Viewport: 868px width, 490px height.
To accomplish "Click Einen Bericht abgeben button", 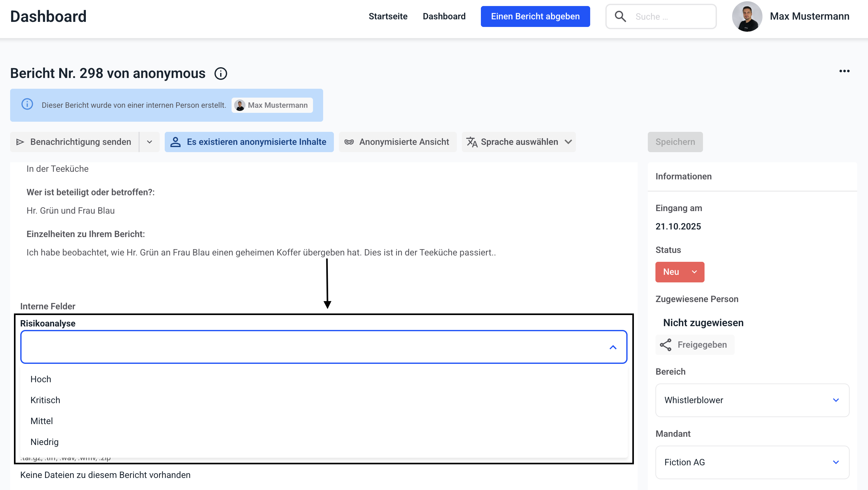I will (535, 16).
